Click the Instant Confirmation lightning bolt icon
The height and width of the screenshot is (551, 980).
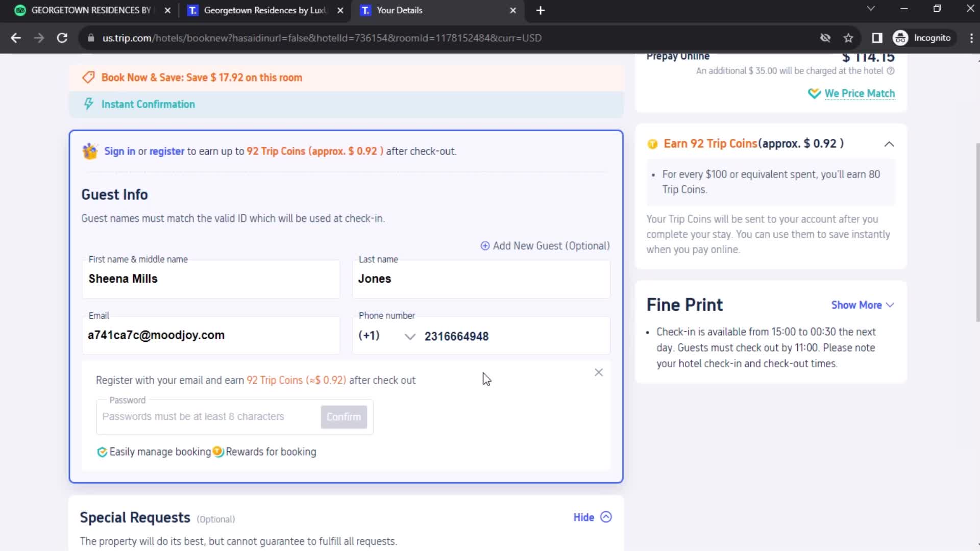pos(88,104)
